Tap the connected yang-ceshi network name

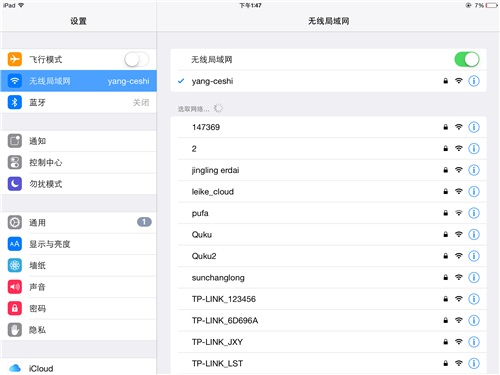[x=212, y=81]
